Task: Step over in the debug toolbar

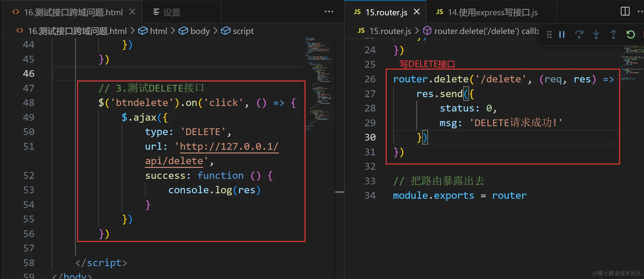Action: (579, 34)
